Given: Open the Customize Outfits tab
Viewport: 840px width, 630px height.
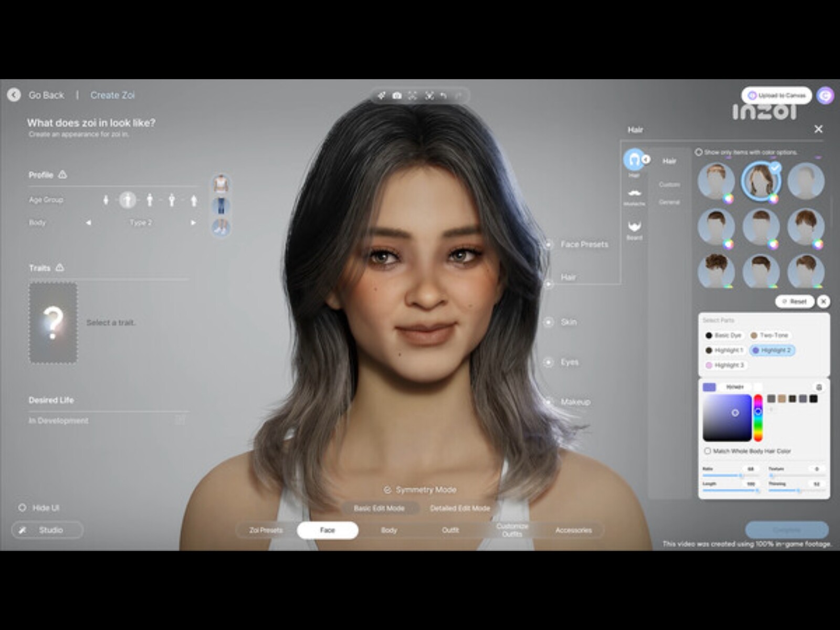Looking at the screenshot, I should click(512, 530).
